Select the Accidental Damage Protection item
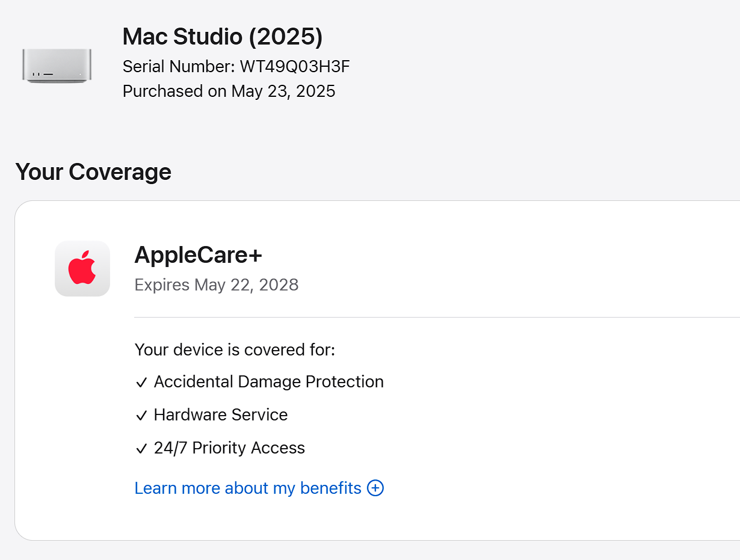Screen dimensions: 740x560 coord(269,382)
